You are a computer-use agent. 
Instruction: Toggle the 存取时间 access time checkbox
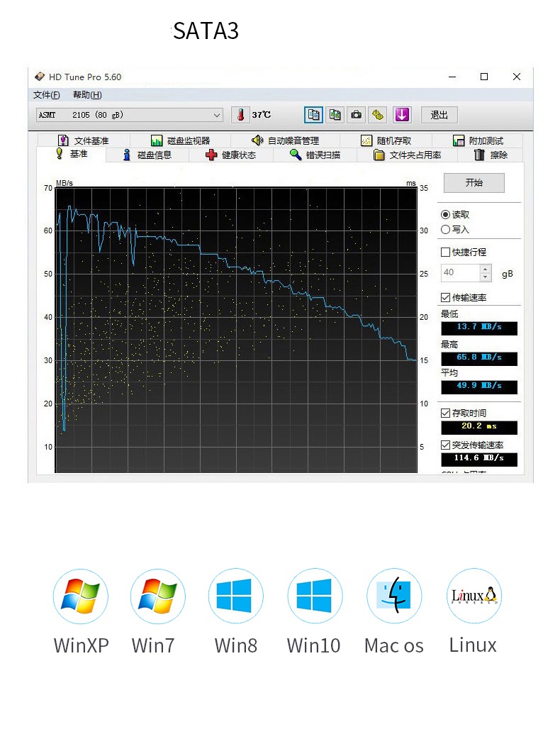tap(445, 413)
